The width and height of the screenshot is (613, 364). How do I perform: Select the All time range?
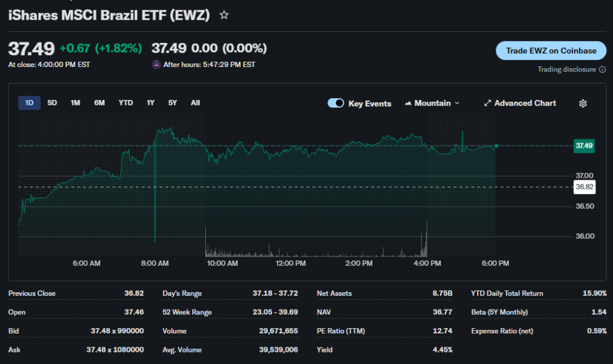pyautogui.click(x=195, y=103)
